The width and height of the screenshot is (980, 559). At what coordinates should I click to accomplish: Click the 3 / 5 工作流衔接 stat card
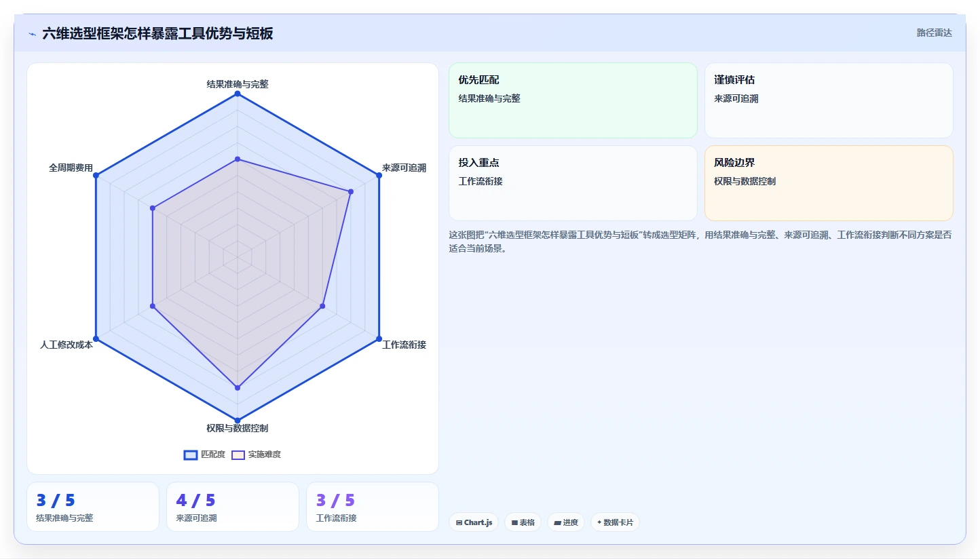(x=373, y=507)
